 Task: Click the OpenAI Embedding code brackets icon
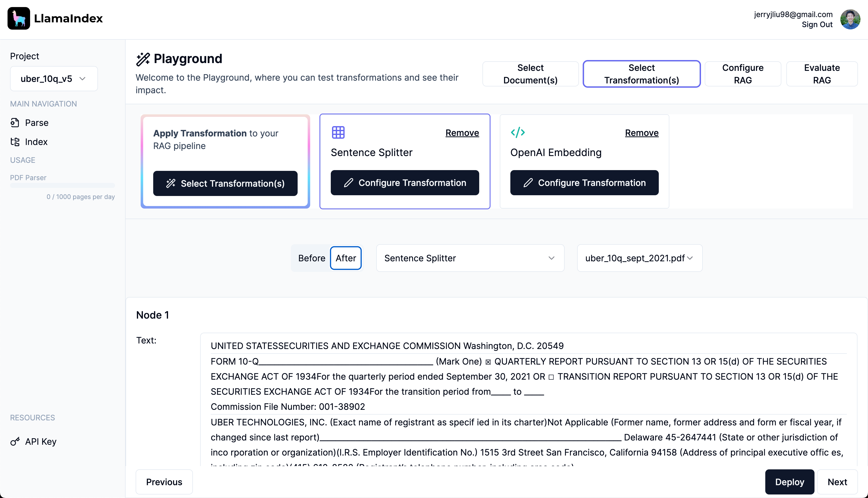click(518, 132)
